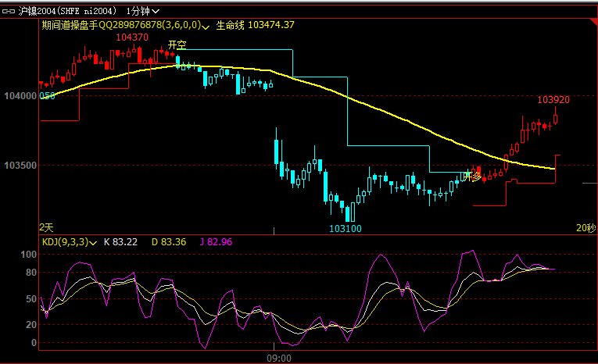
Task: Click the 104370 high price label
Action: coord(132,37)
